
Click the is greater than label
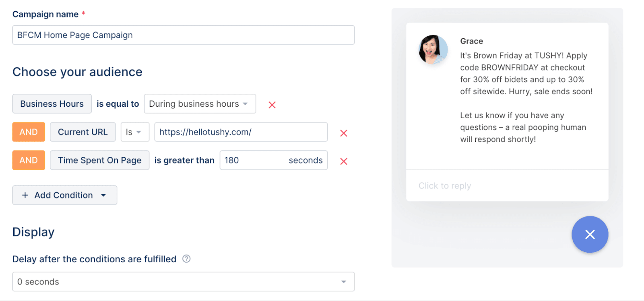click(184, 160)
